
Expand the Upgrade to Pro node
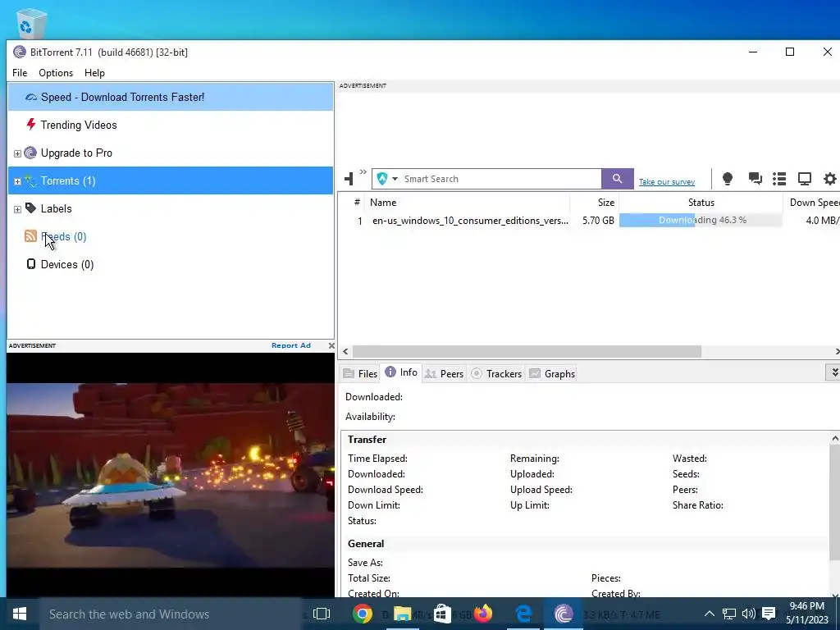tap(17, 153)
